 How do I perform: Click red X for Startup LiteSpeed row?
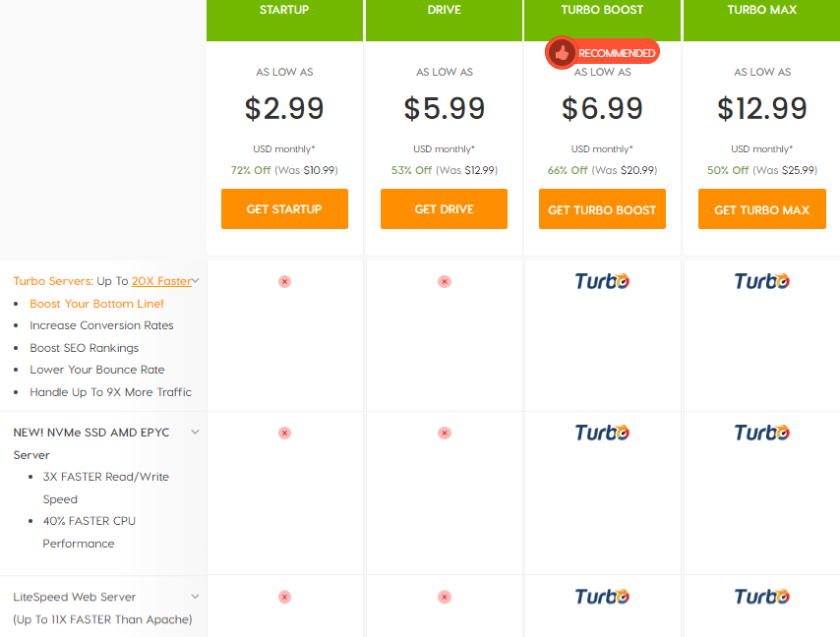[284, 597]
